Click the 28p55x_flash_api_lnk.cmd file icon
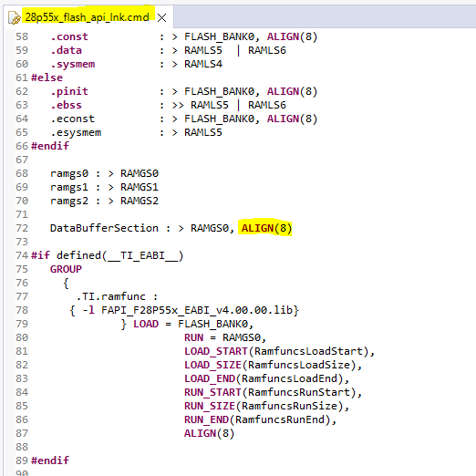This screenshot has width=476, height=476. click(x=14, y=17)
